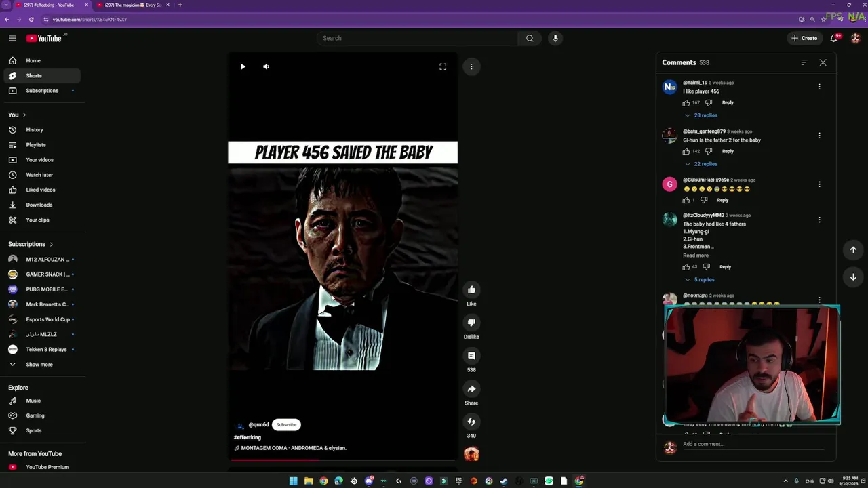This screenshot has height=488, width=868.
Task: Click the #effectking hashtag
Action: (248, 438)
